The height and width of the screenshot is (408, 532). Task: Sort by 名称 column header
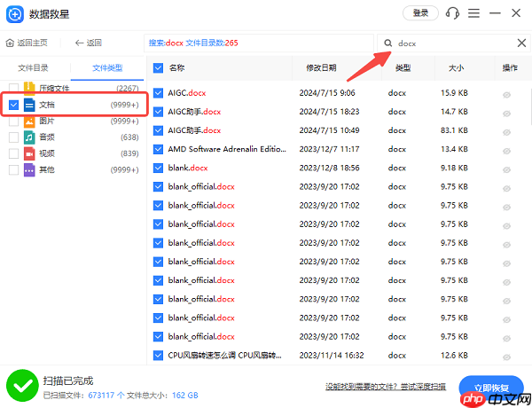[177, 68]
